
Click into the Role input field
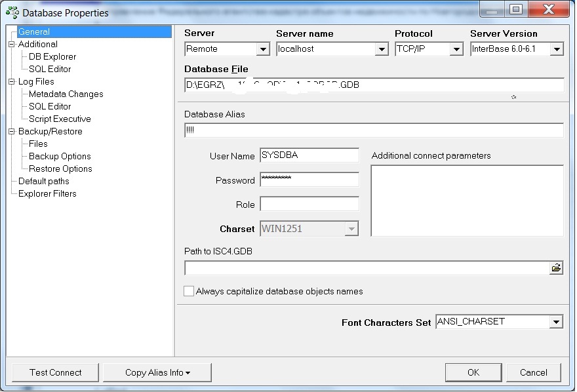click(309, 205)
